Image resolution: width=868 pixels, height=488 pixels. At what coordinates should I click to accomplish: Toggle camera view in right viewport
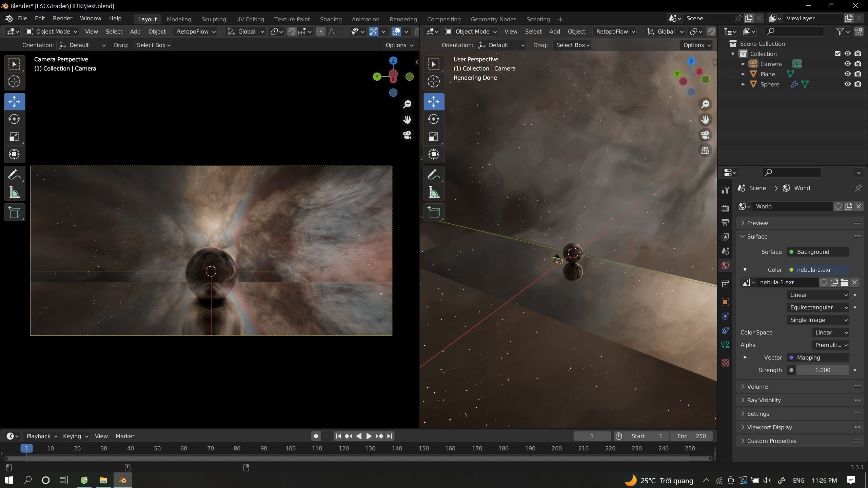pyautogui.click(x=705, y=135)
